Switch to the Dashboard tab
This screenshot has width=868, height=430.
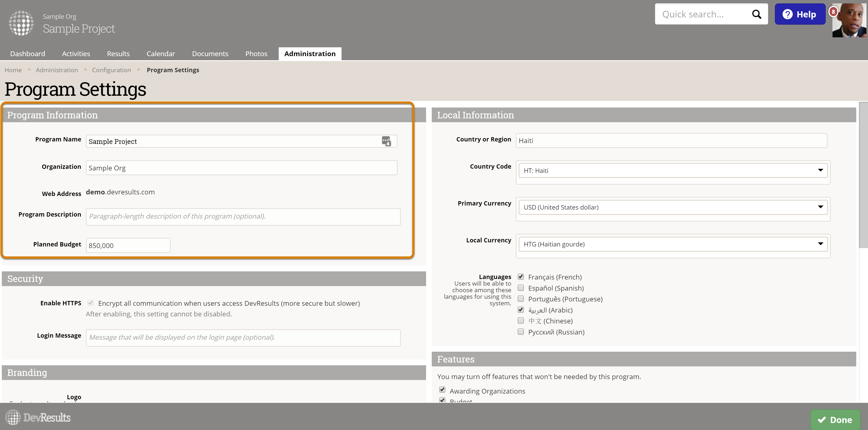point(28,54)
